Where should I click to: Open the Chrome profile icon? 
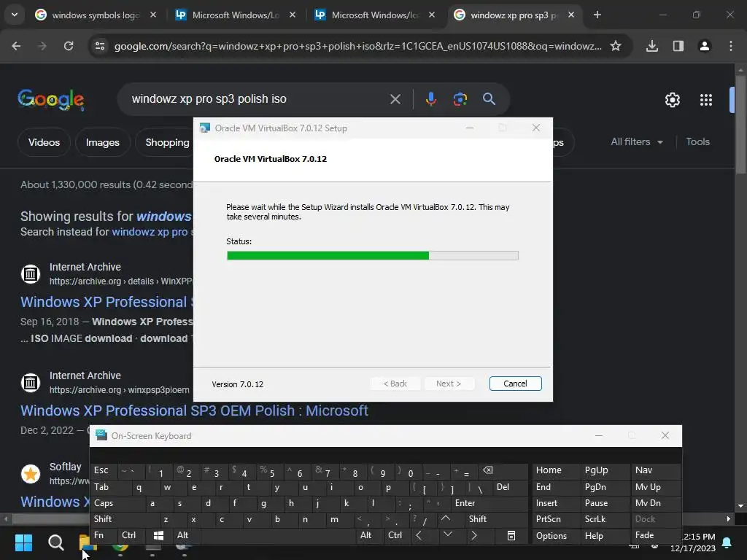(704, 46)
